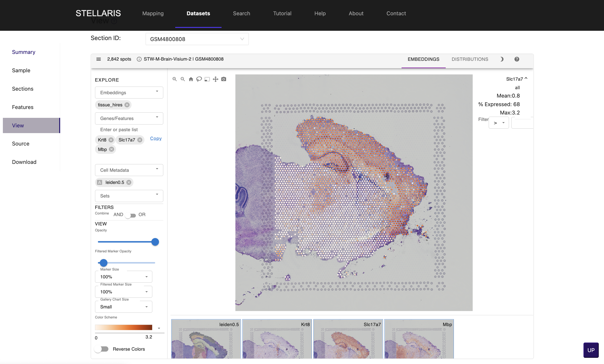The width and height of the screenshot is (604, 364).
Task: Remove the Mbp gene chip
Action: pos(111,149)
